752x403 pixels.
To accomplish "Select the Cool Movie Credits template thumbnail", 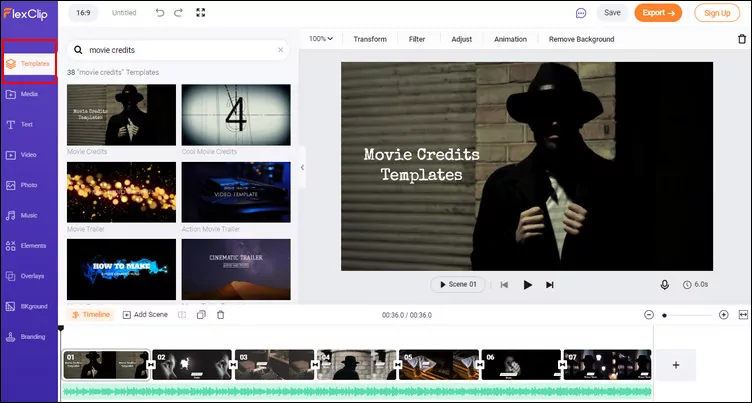I will click(236, 115).
